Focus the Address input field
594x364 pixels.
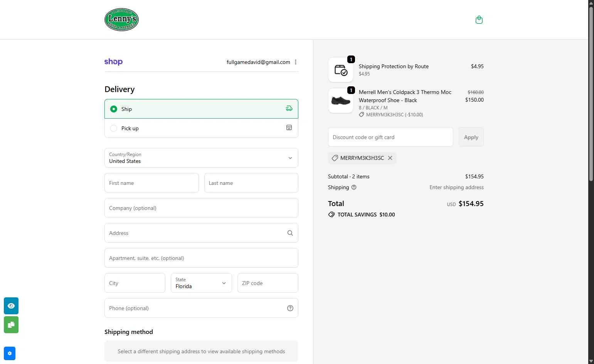[x=201, y=233]
